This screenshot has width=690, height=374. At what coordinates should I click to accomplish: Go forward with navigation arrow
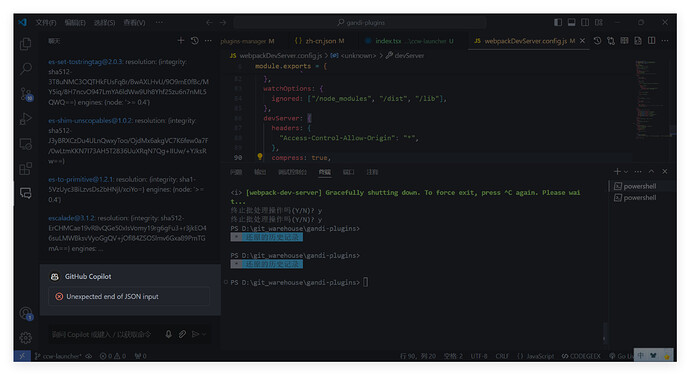pos(223,22)
